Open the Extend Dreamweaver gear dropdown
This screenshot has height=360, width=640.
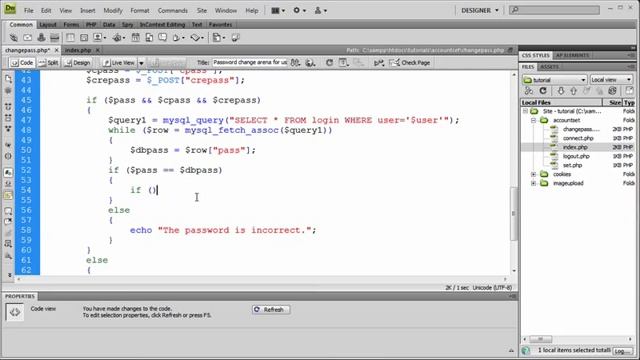300,10
